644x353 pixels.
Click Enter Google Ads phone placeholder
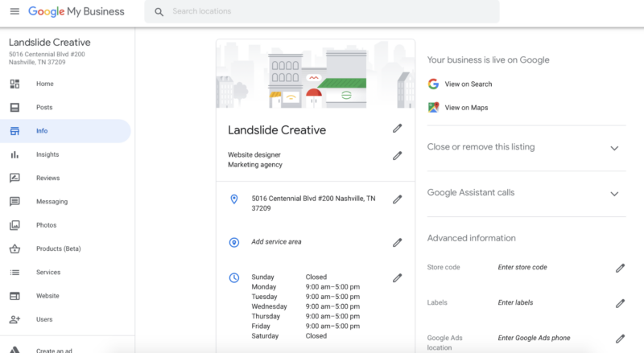(534, 338)
